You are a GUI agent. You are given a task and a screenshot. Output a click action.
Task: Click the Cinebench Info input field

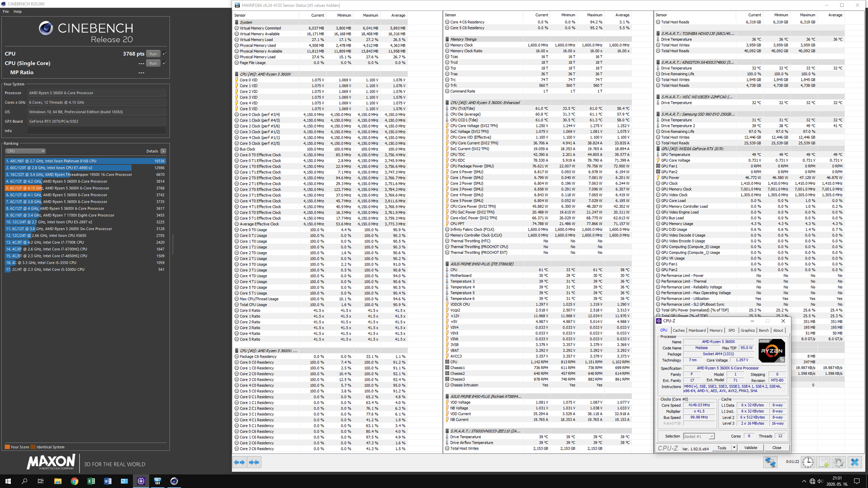pos(97,131)
